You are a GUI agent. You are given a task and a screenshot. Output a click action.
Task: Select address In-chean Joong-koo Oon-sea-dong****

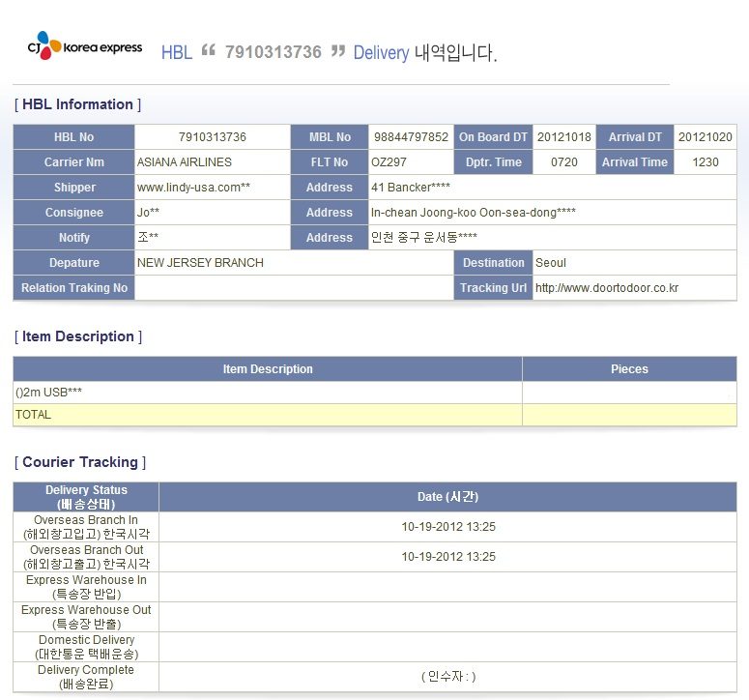click(474, 212)
